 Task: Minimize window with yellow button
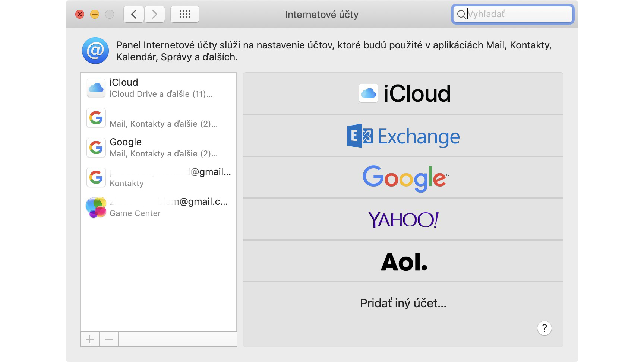[x=95, y=15]
